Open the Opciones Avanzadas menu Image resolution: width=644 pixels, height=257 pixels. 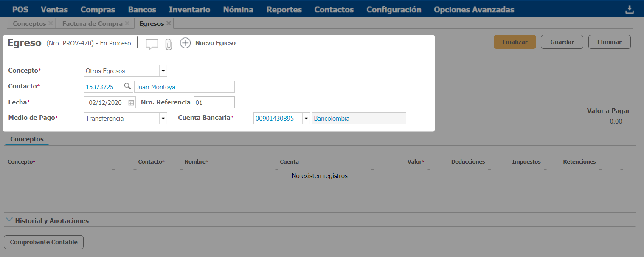tap(474, 9)
